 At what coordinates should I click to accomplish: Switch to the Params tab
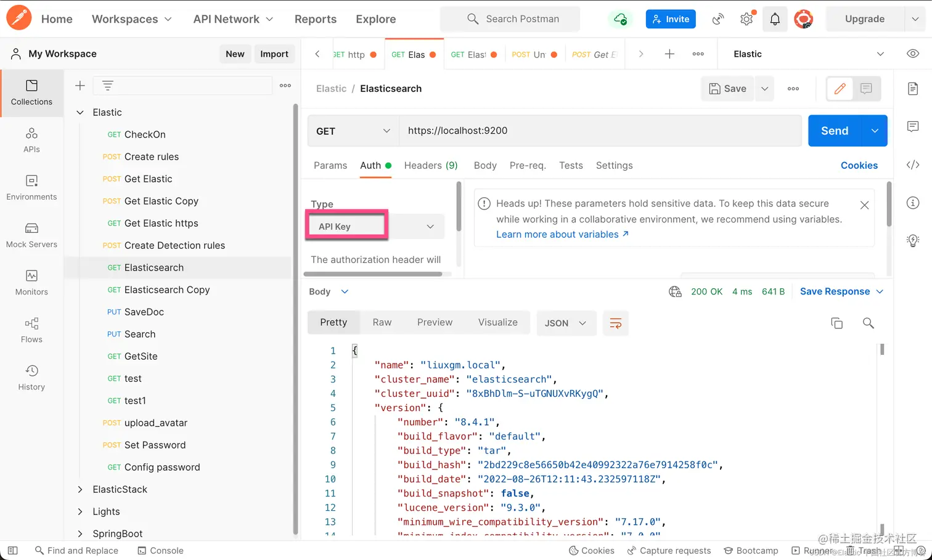(330, 165)
